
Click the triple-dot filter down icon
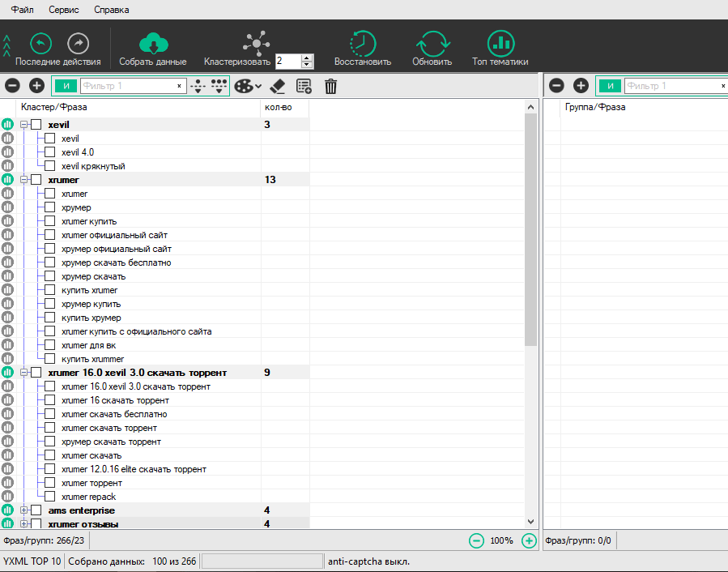[x=219, y=86]
